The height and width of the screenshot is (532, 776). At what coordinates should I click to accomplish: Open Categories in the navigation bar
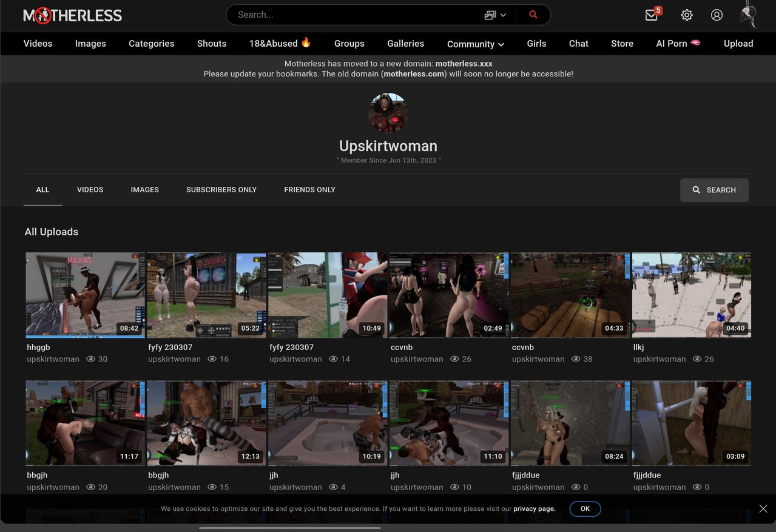pyautogui.click(x=151, y=44)
